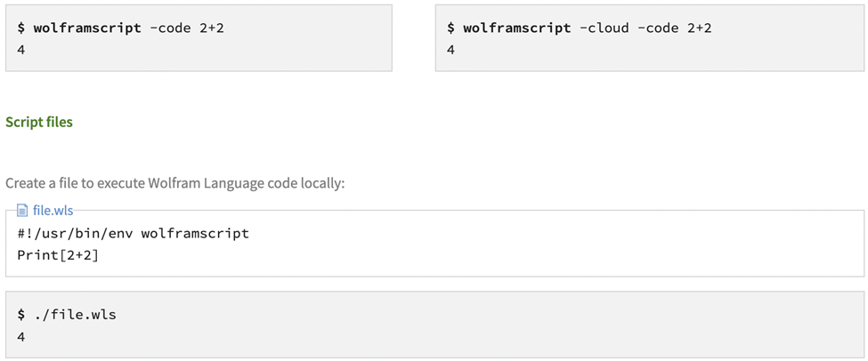Click the document icon beside file.wls
The height and width of the screenshot is (361, 868).
coord(22,210)
